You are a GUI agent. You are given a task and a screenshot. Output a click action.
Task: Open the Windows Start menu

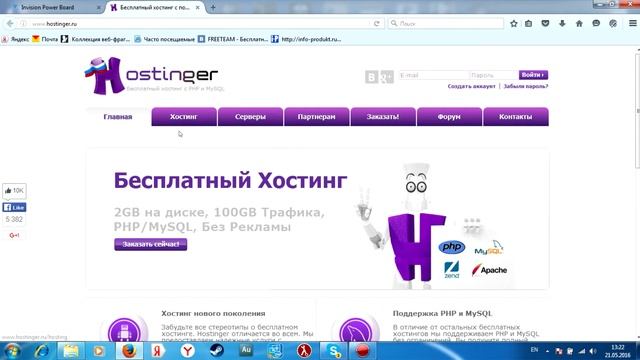pyautogui.click(x=13, y=351)
